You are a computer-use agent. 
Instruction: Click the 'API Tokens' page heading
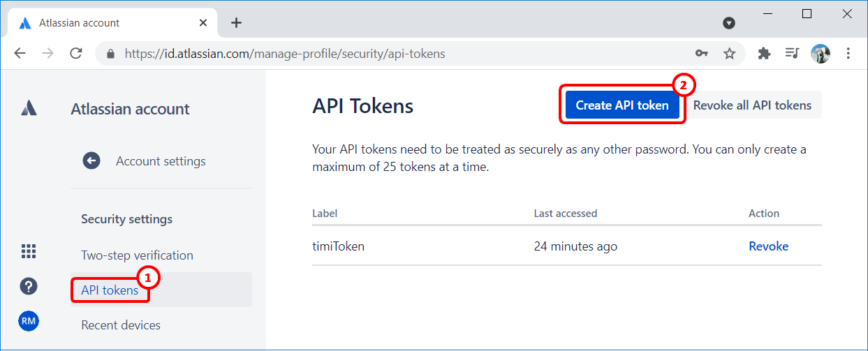coord(363,106)
